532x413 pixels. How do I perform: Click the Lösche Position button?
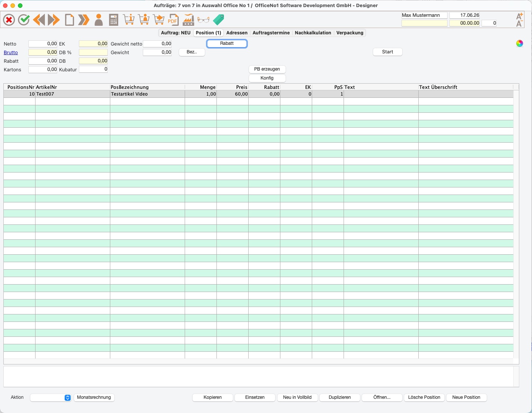tap(424, 398)
